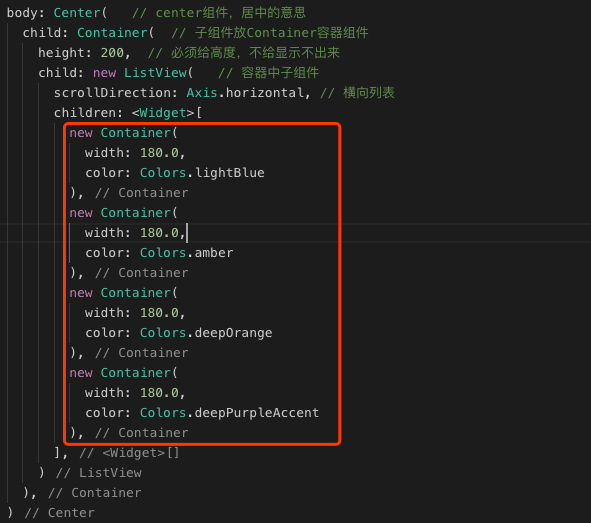Click the '子组件放Container容器组件' comment

(270, 33)
